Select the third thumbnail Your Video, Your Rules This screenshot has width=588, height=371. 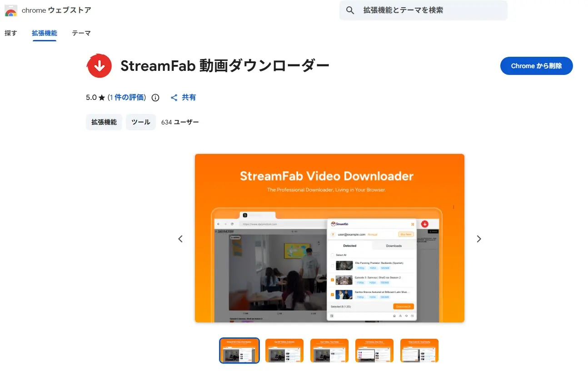(x=329, y=351)
